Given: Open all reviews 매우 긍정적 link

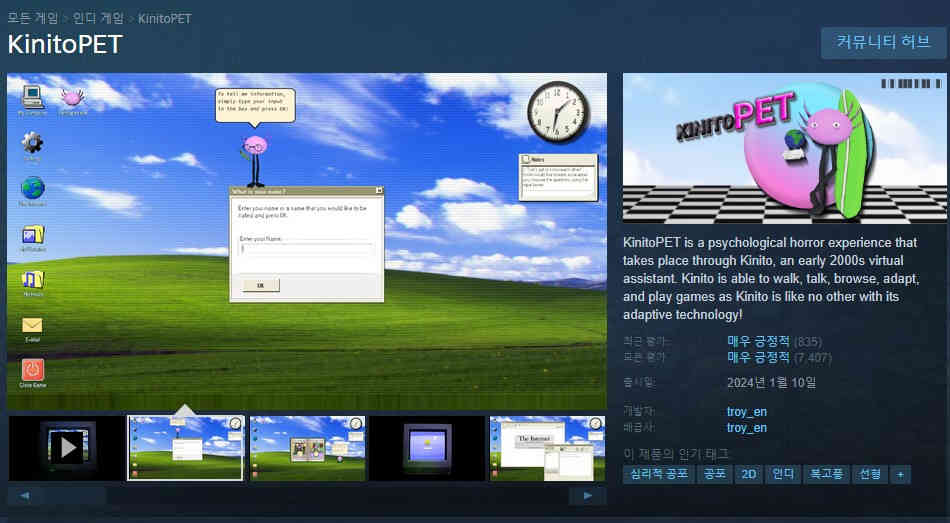Looking at the screenshot, I should [x=759, y=358].
